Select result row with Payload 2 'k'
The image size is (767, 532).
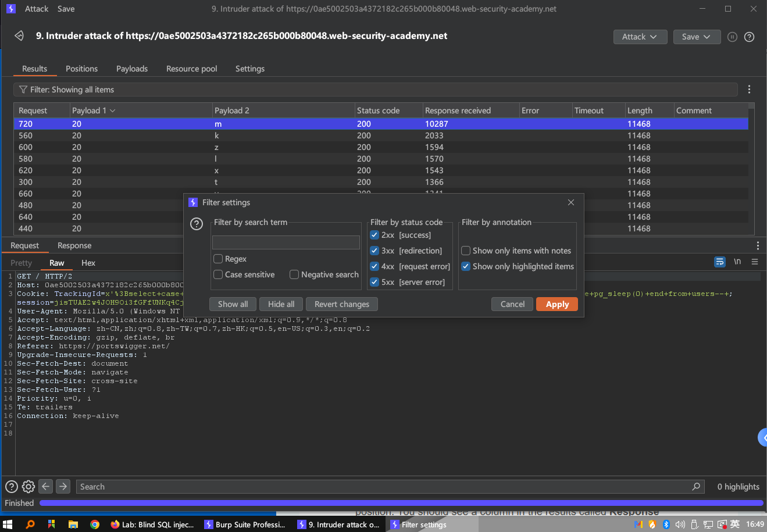pyautogui.click(x=381, y=135)
